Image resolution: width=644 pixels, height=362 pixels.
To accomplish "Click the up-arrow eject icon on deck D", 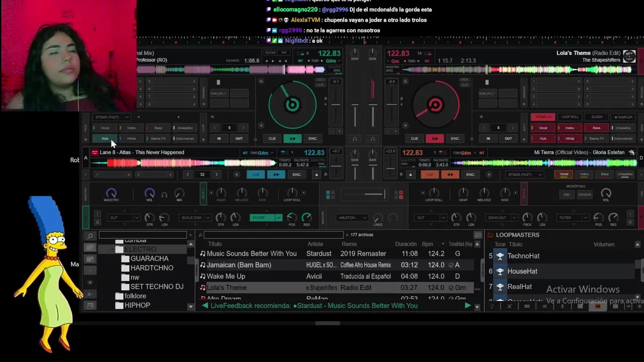I will [410, 174].
